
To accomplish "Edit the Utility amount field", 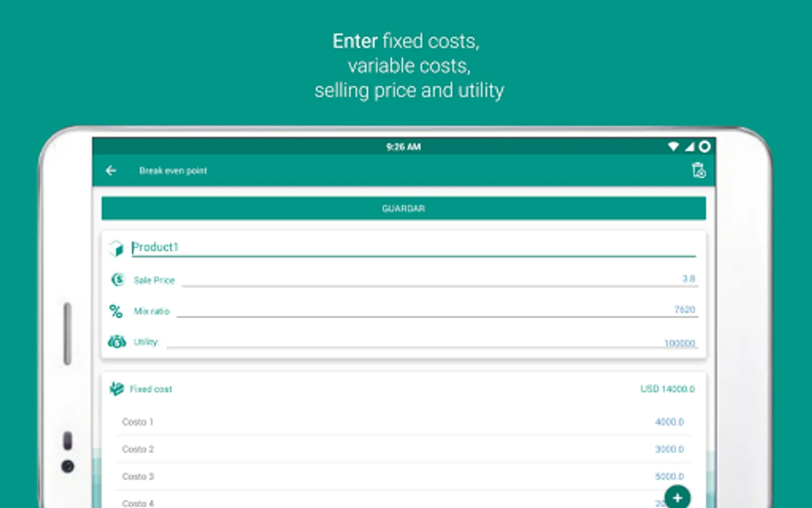I will (432, 342).
